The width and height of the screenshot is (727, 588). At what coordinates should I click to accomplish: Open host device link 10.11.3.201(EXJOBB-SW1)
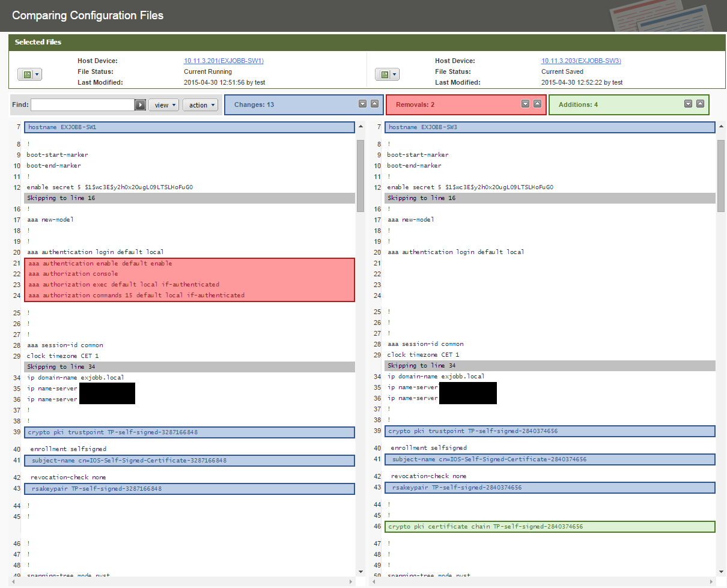224,61
